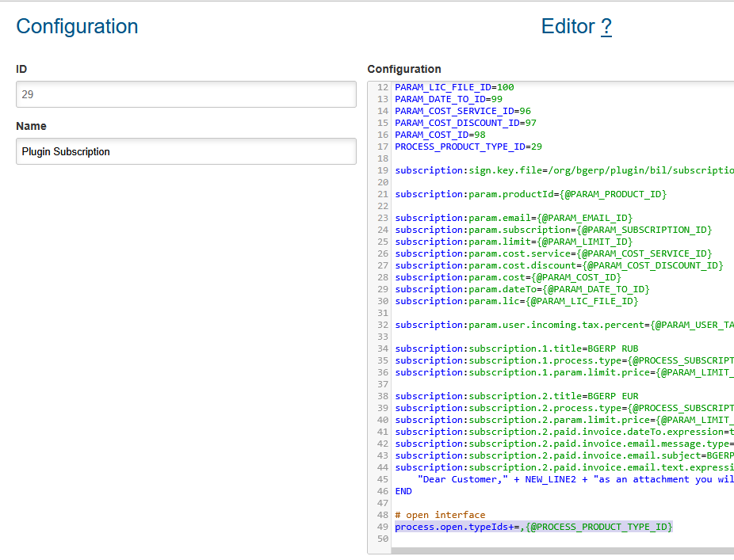Screen dimensions: 734x560
Task: Click empty line 50 in the editor
Action: click(x=555, y=539)
